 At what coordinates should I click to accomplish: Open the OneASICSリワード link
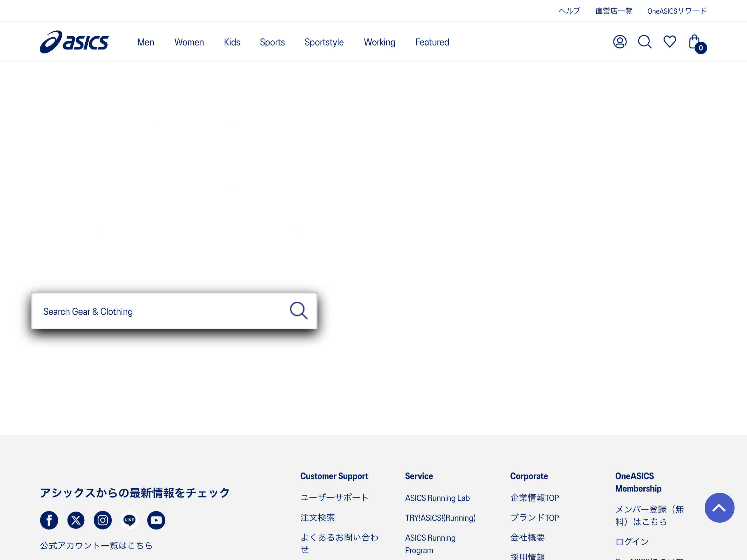pyautogui.click(x=677, y=11)
